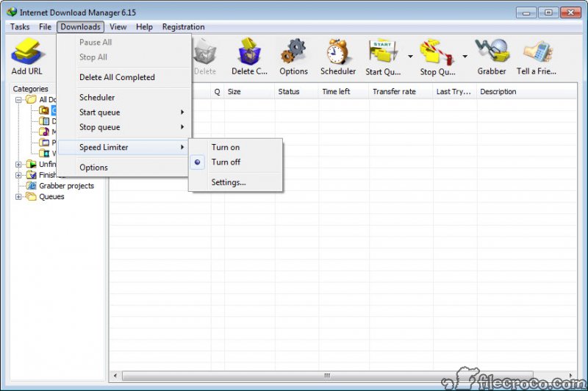Sort by the Transfer rate column header

pyautogui.click(x=401, y=91)
